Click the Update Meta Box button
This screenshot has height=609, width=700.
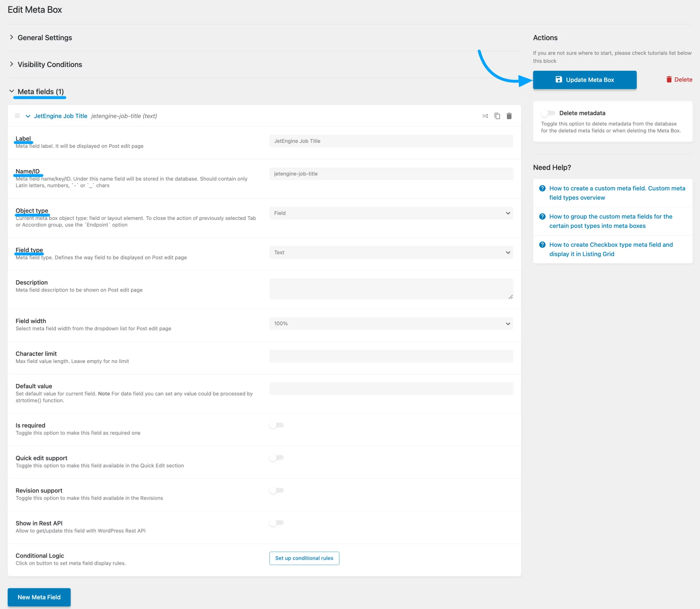584,80
